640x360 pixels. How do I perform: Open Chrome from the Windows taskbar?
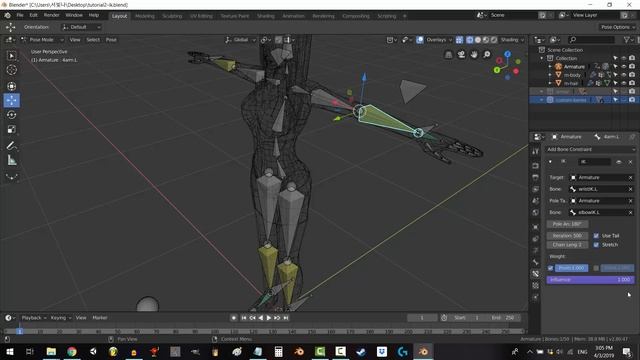72,351
